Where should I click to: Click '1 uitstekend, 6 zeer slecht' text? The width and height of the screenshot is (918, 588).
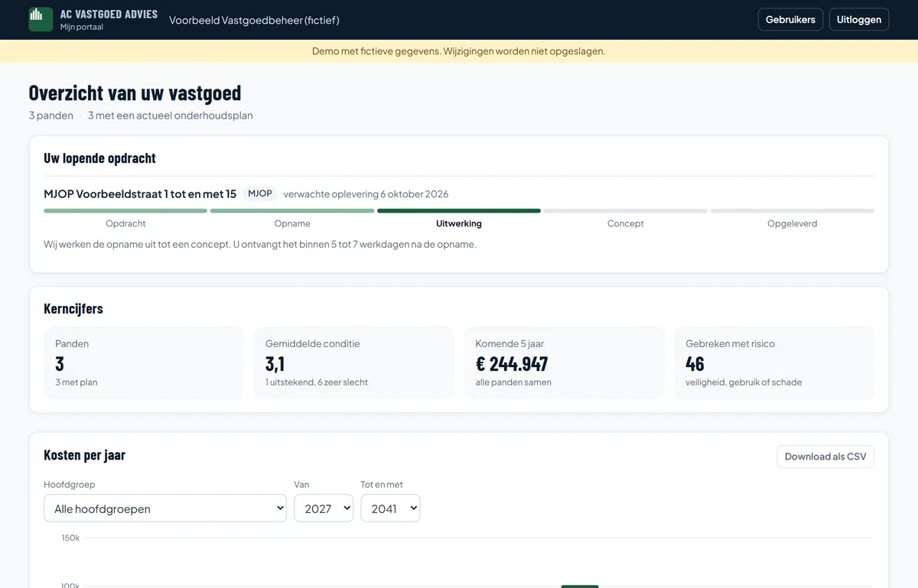point(317,382)
